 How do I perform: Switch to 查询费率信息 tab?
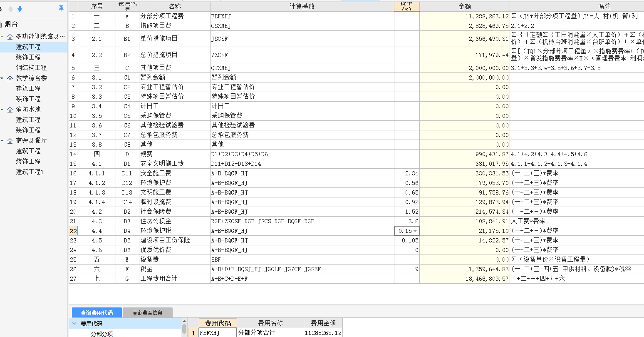[x=147, y=312]
